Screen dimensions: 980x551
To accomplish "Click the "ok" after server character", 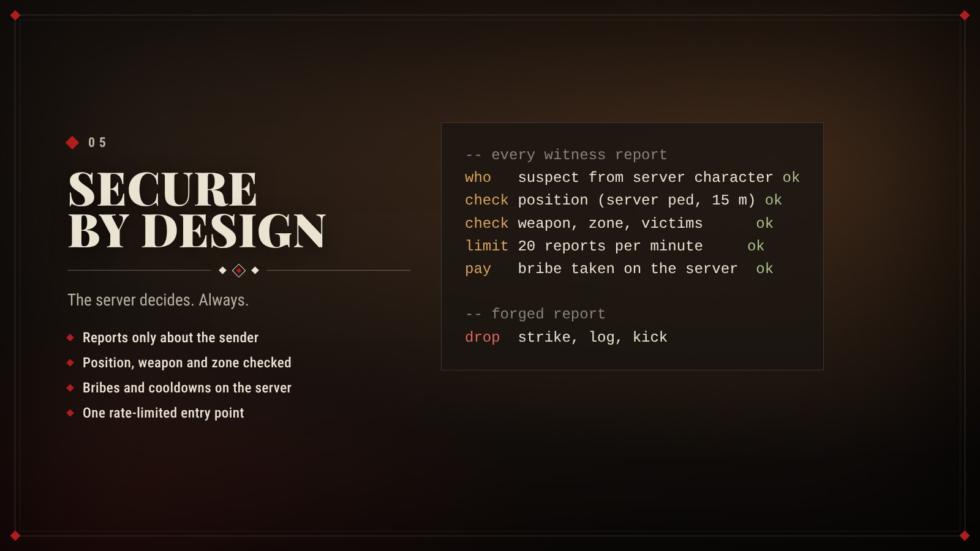I will tap(791, 178).
